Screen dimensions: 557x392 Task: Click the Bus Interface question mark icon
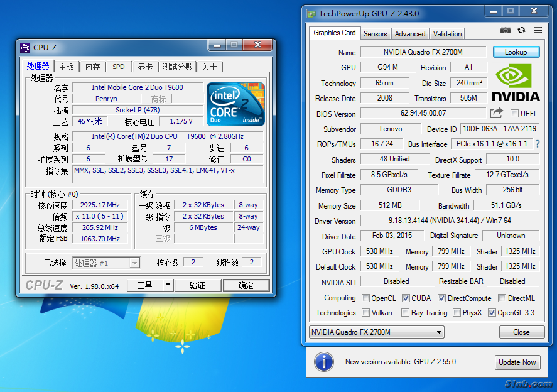coord(538,144)
